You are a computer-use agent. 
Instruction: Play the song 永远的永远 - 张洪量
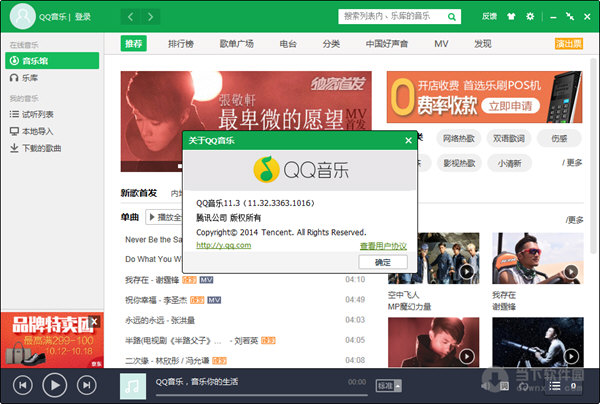click(160, 320)
